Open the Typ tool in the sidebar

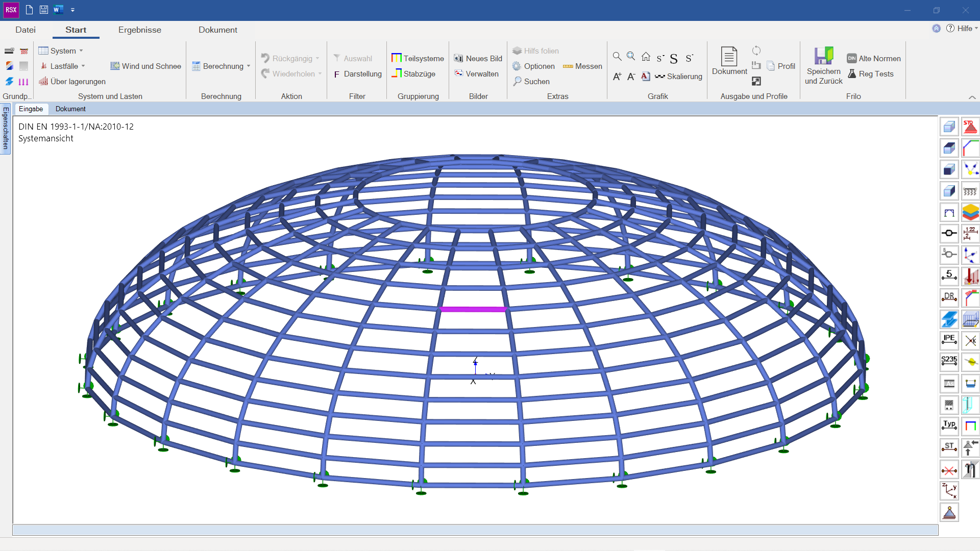pos(949,425)
